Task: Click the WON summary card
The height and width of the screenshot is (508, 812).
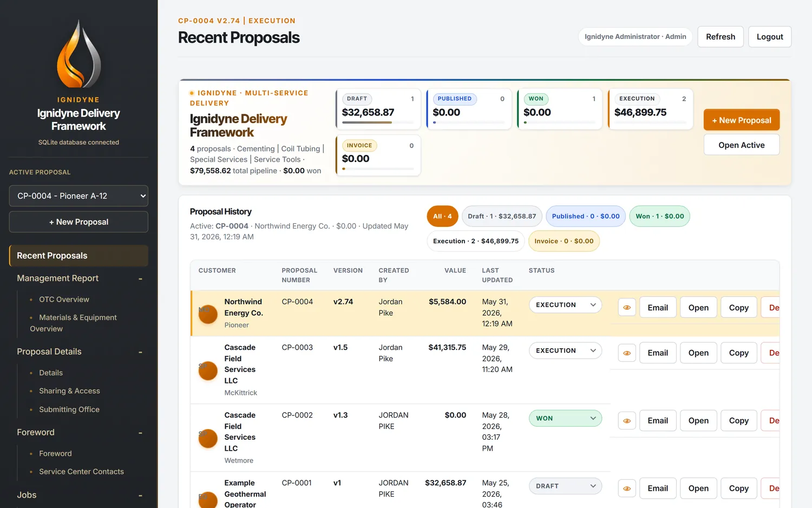Action: point(560,109)
